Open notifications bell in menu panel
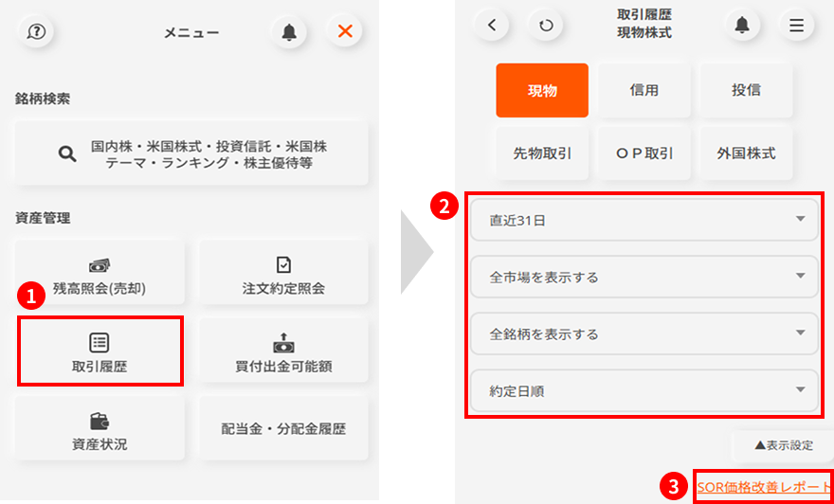The height and width of the screenshot is (504, 834). 288,31
